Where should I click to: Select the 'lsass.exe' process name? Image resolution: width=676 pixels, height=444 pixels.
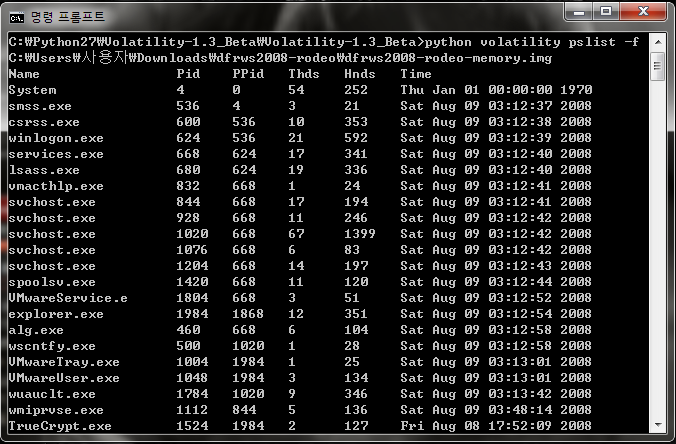[44, 170]
